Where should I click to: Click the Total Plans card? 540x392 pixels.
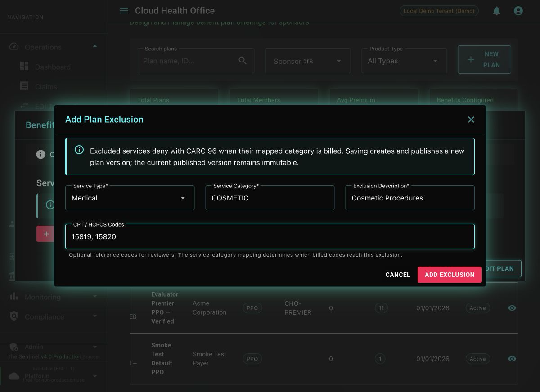174,98
